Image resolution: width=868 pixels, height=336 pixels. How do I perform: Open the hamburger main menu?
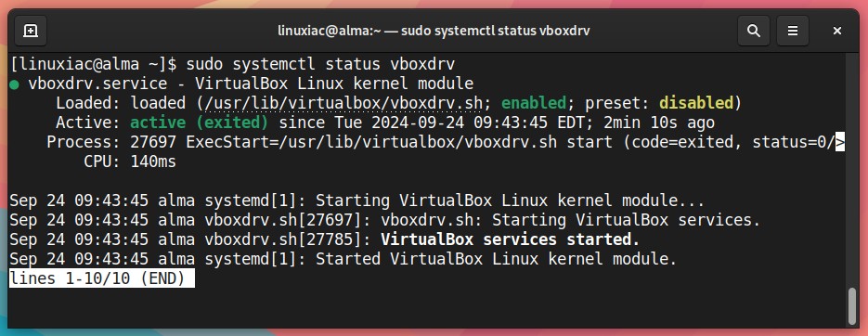pos(793,31)
